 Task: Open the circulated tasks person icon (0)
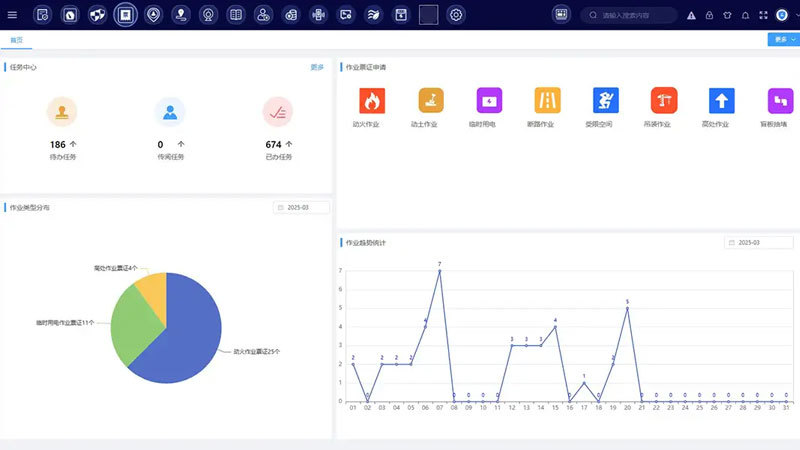(x=170, y=112)
